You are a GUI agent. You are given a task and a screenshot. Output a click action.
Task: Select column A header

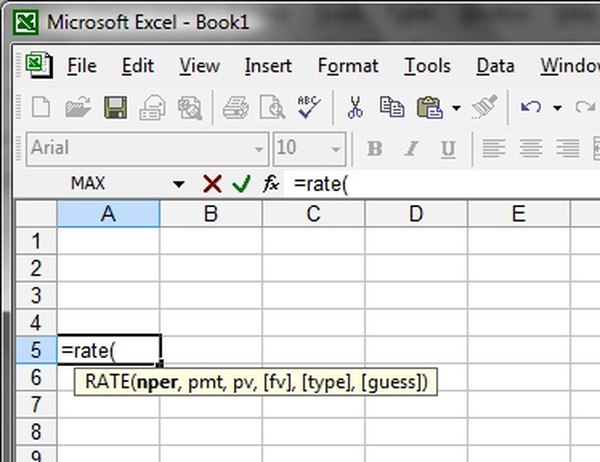pyautogui.click(x=108, y=214)
